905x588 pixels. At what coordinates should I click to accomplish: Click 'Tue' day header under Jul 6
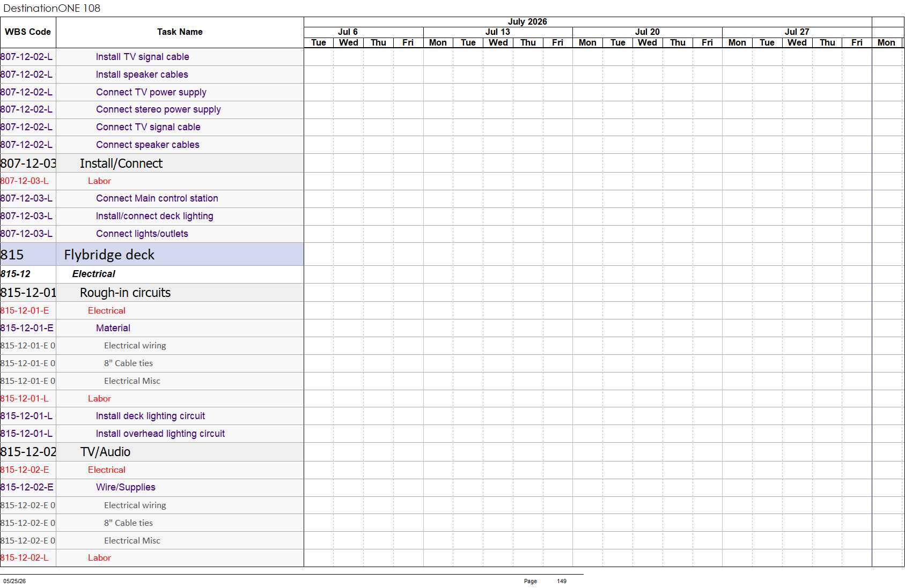pos(319,43)
